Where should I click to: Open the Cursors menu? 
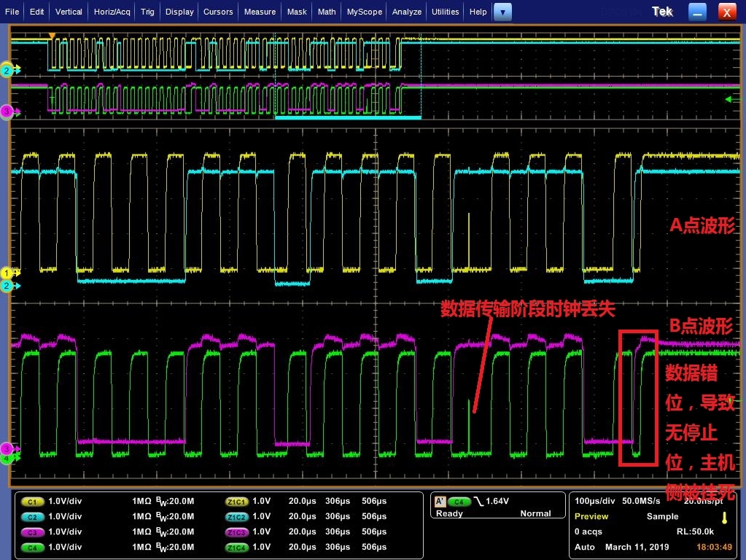pyautogui.click(x=218, y=12)
